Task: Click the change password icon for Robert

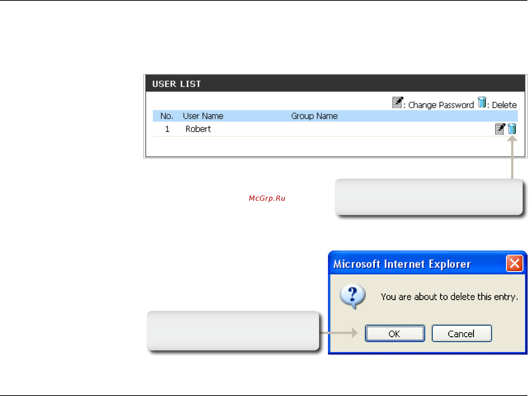Action: (x=500, y=129)
